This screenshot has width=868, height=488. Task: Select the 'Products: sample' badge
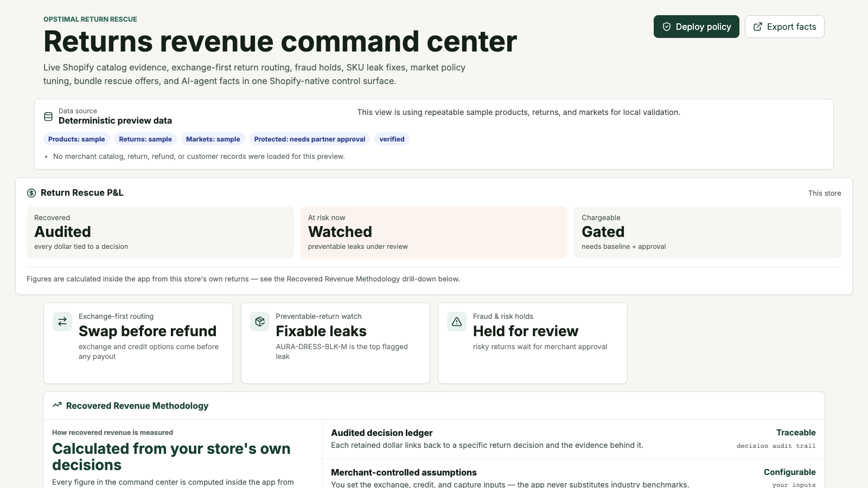click(76, 139)
